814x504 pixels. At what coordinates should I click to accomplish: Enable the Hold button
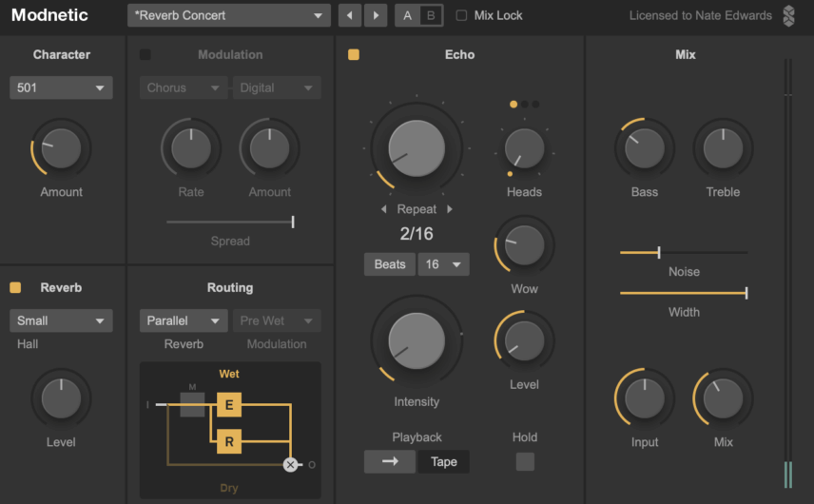525,461
